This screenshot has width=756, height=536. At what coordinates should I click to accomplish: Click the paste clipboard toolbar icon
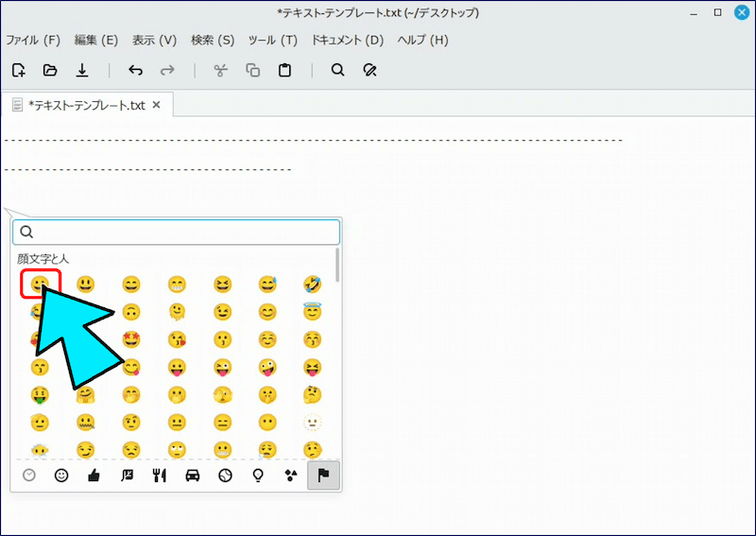(284, 70)
